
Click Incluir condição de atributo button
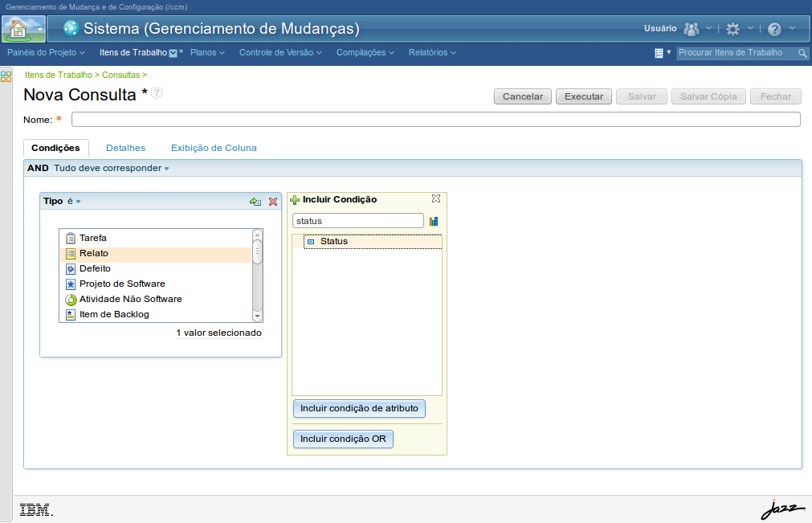359,409
